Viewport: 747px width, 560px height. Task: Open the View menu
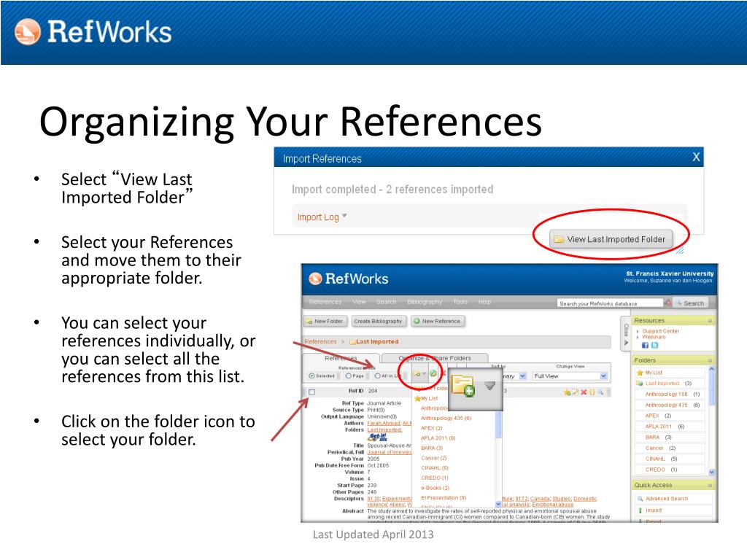(x=359, y=302)
